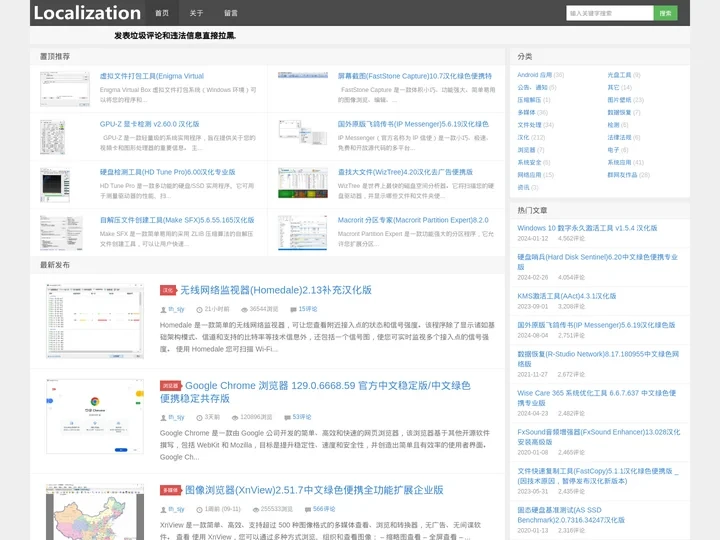Open the GPU-Z thumbnail image
Screen dimensions: 720x540
(52, 137)
